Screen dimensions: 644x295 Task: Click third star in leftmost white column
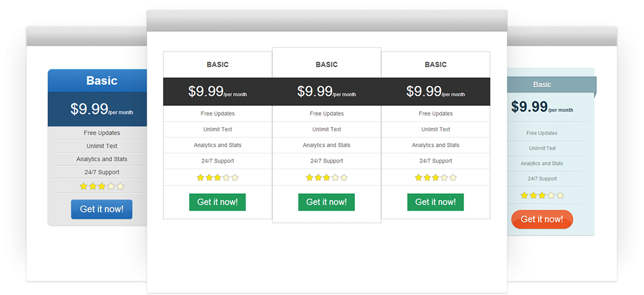pos(218,178)
